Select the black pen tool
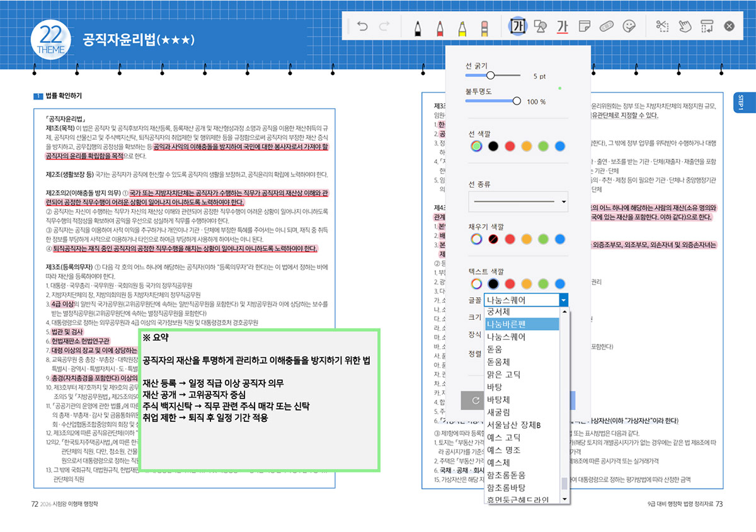The image size is (756, 532). click(417, 26)
